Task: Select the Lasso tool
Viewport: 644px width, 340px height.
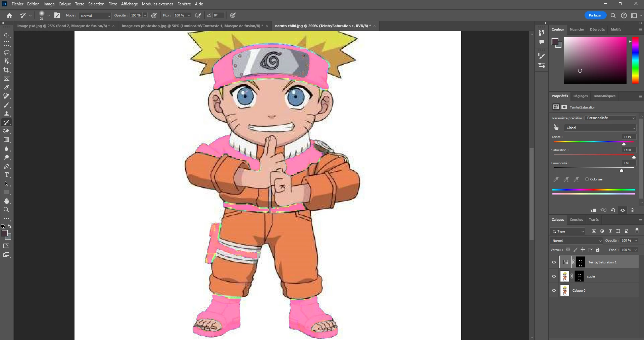Action: 6,53
